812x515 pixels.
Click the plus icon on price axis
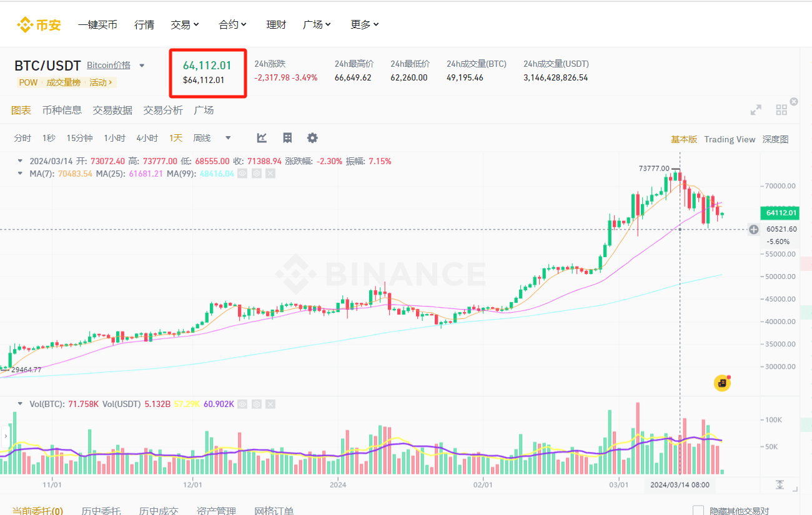pyautogui.click(x=754, y=229)
